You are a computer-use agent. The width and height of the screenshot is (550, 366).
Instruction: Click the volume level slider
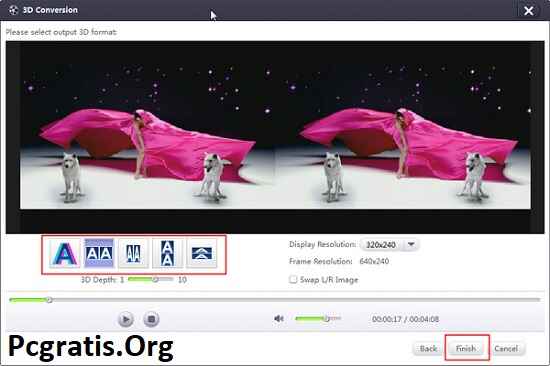tap(318, 319)
